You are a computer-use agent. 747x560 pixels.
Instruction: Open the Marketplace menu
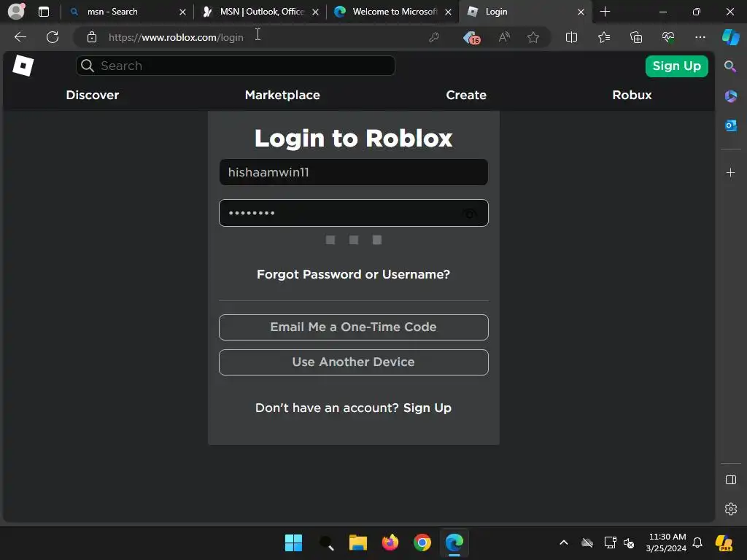(282, 95)
